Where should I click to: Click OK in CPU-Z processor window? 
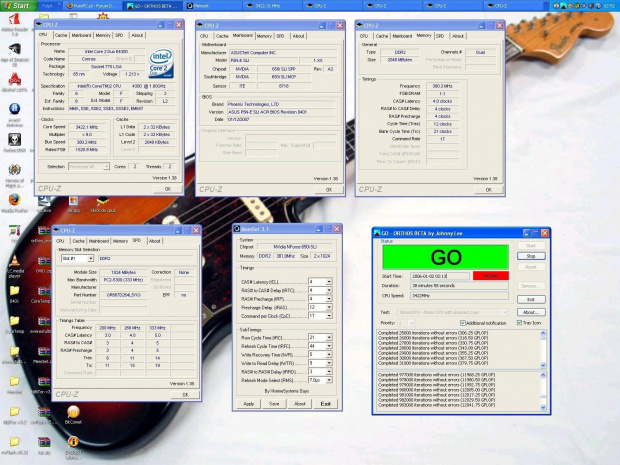pyautogui.click(x=168, y=189)
